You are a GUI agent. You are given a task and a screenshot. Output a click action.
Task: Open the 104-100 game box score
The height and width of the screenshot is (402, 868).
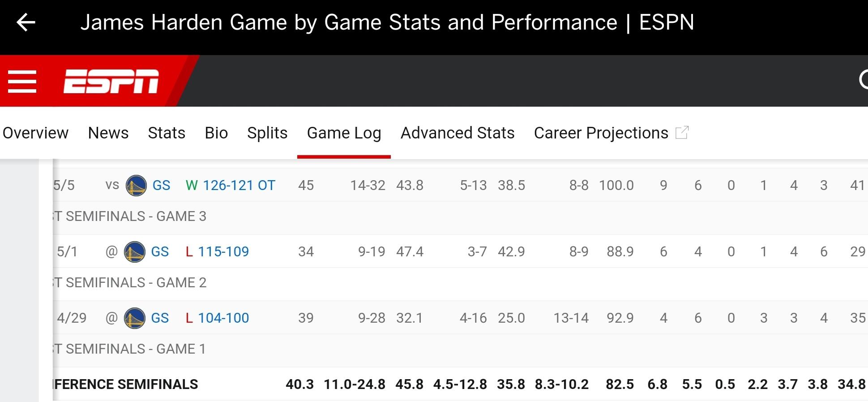click(223, 318)
